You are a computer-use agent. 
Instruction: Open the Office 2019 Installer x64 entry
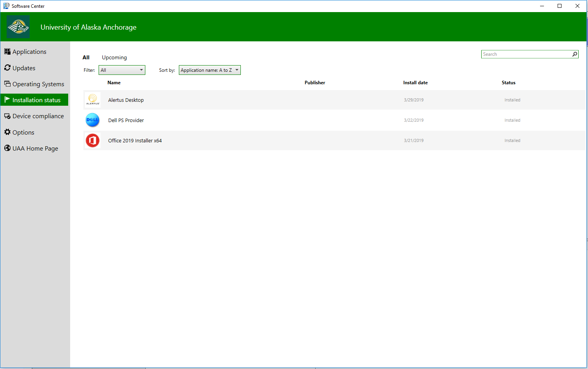click(135, 141)
